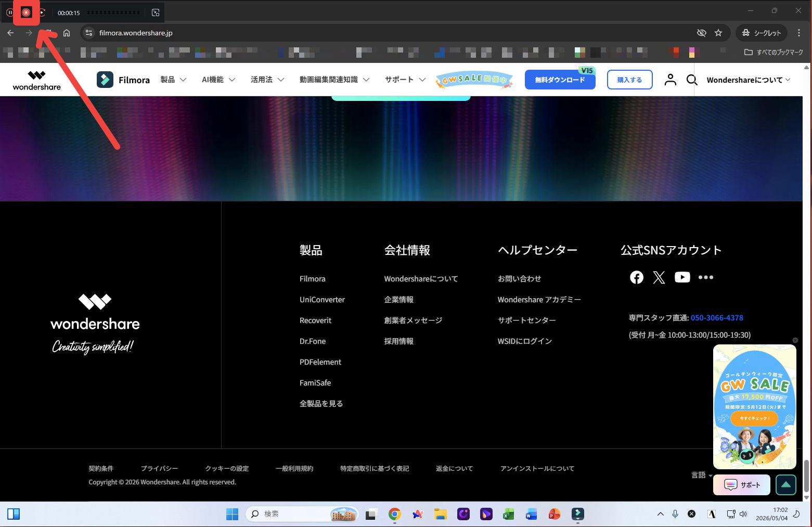This screenshot has width=812, height=527.
Task: Open the クッキーの設定 footer link
Action: 227,469
